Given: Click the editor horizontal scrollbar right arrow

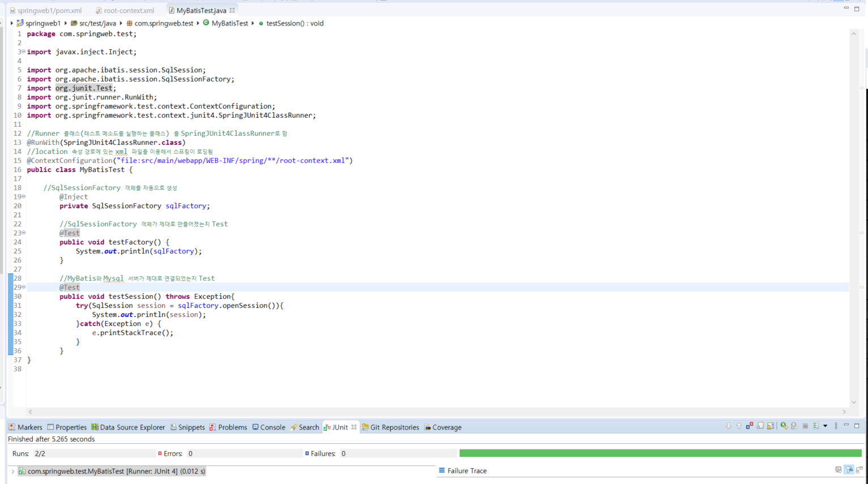Looking at the screenshot, I should tap(844, 412).
